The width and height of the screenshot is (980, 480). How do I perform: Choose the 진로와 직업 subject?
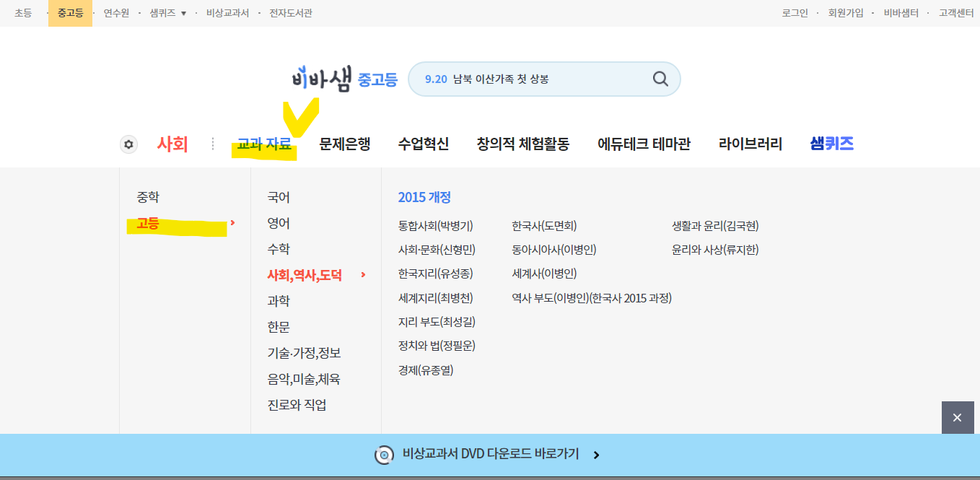pos(297,405)
